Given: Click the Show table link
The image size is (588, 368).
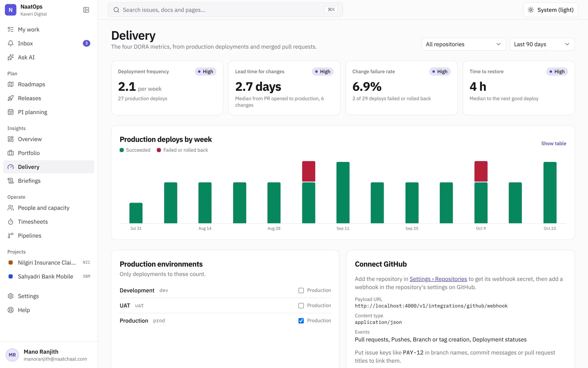Looking at the screenshot, I should click(x=553, y=143).
